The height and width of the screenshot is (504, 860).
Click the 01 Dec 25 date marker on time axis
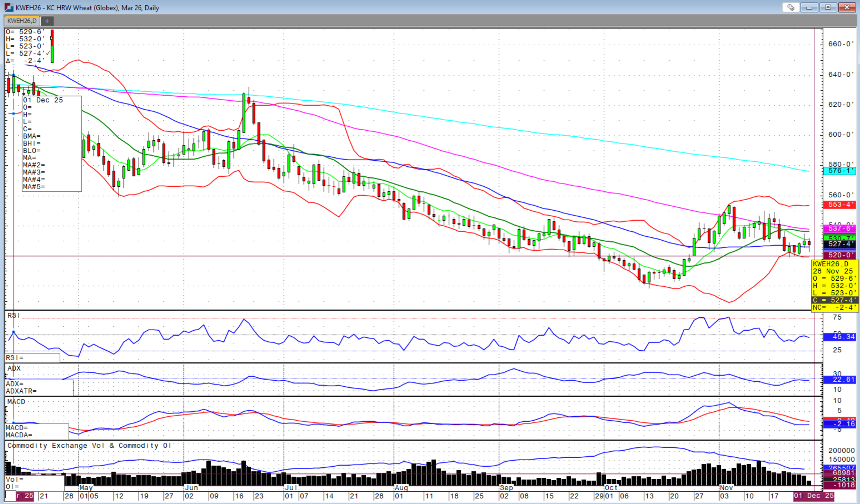tap(814, 496)
